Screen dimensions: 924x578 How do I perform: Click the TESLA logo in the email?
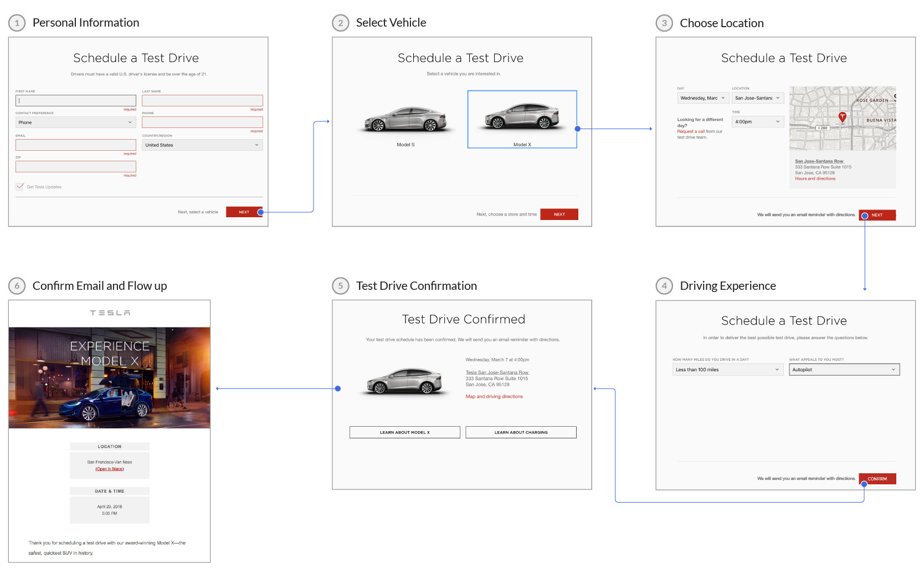[110, 313]
